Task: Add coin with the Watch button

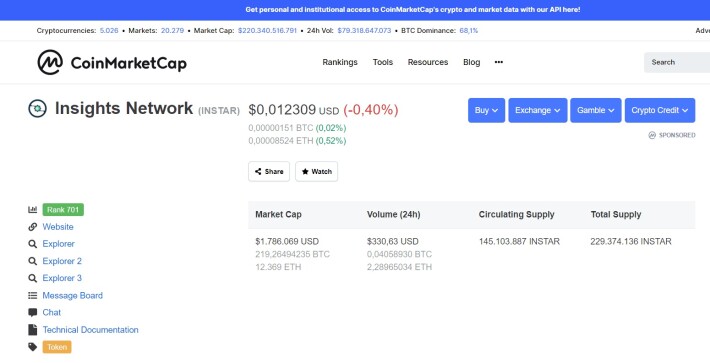Action: tap(317, 172)
